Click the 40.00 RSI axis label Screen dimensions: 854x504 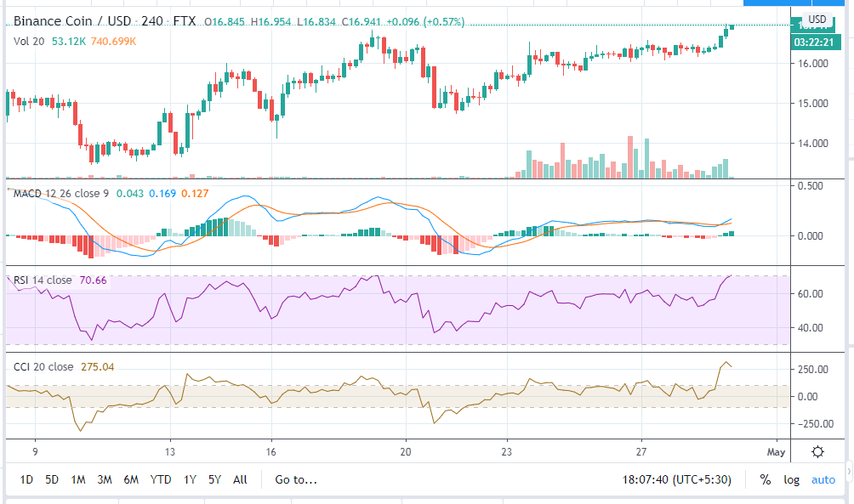tap(810, 328)
